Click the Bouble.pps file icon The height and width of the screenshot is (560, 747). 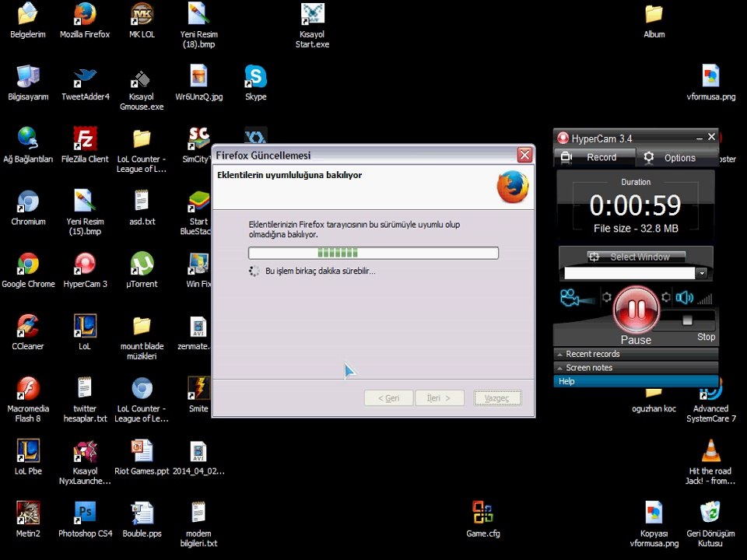[x=142, y=513]
